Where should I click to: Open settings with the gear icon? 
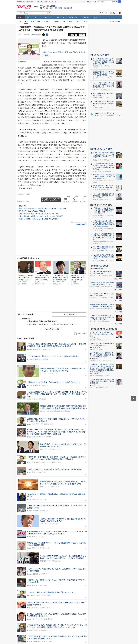click(x=120, y=13)
